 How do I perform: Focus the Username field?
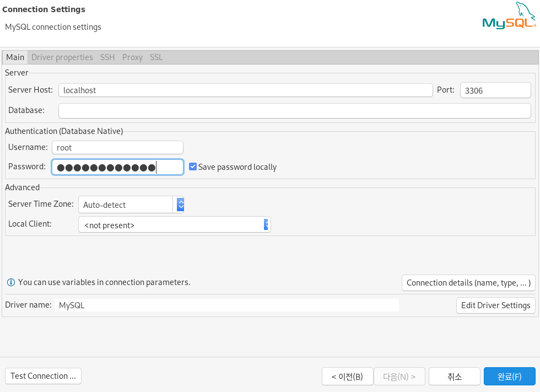(x=117, y=147)
